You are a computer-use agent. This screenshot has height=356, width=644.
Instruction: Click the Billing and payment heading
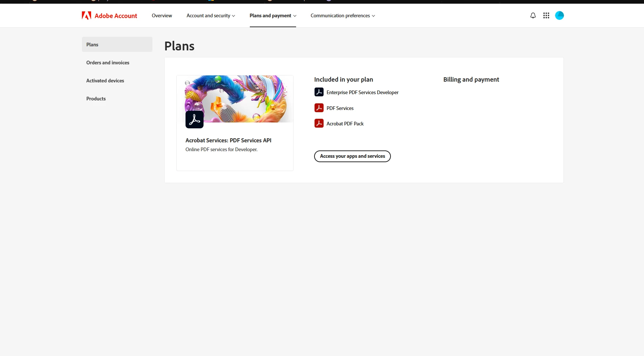point(471,79)
